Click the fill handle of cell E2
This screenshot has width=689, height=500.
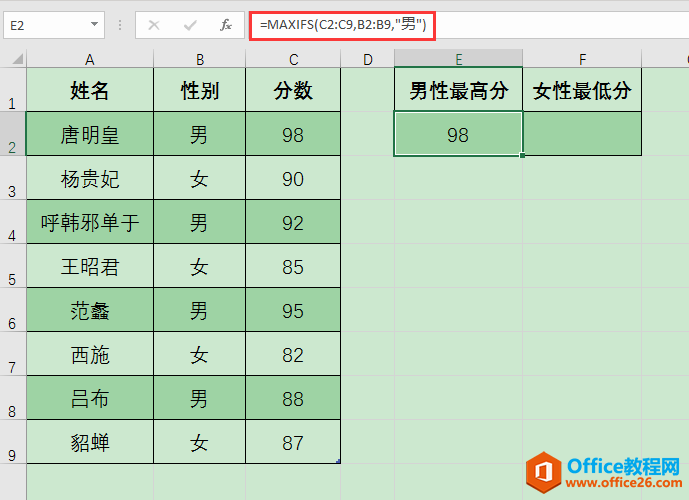(522, 155)
